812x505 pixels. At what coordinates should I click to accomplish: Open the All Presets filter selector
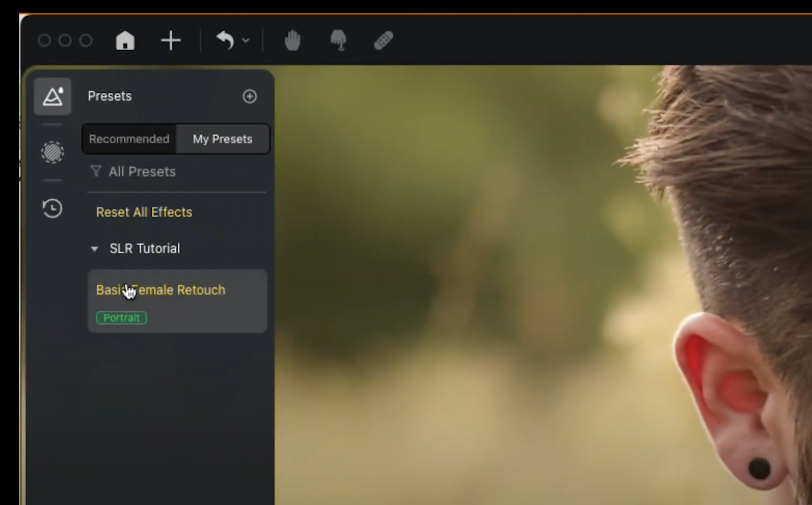(x=142, y=171)
